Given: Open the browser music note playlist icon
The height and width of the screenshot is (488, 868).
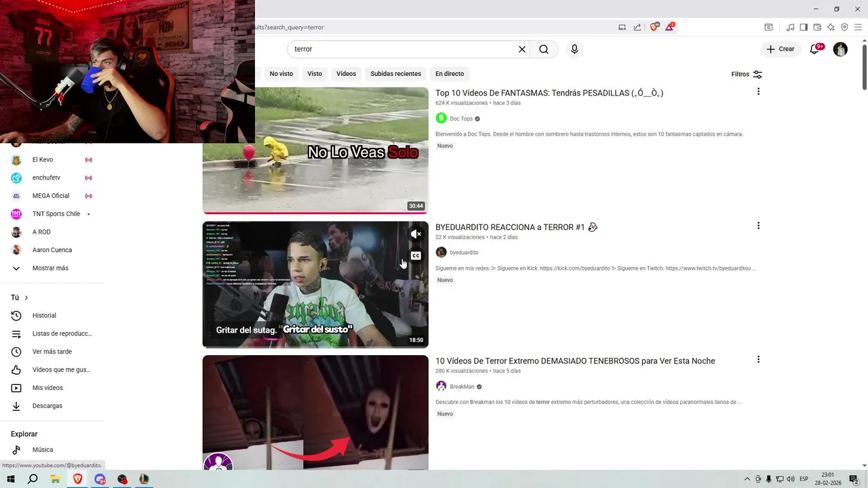Looking at the screenshot, I should click(790, 27).
